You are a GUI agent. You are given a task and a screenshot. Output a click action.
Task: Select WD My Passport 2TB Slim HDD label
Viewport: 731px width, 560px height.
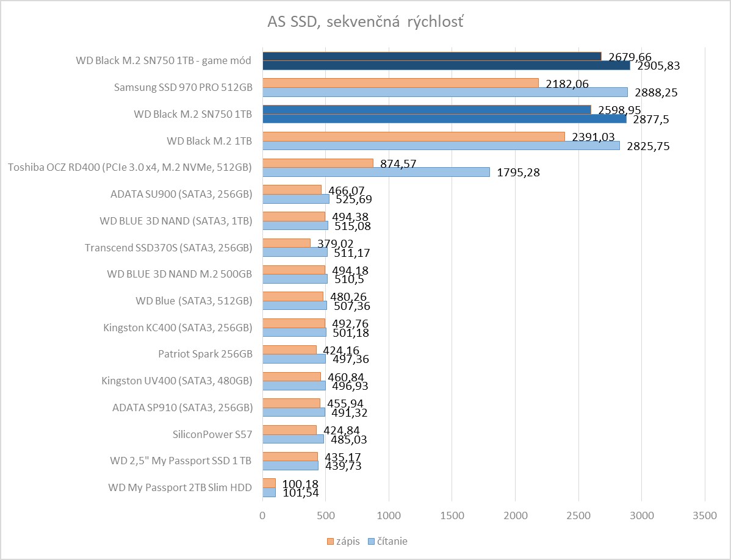[180, 488]
